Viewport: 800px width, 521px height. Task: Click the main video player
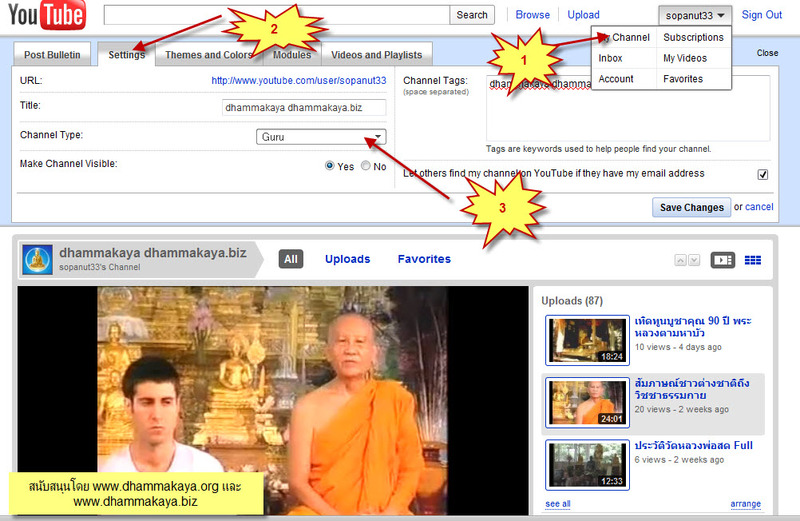pyautogui.click(x=273, y=401)
